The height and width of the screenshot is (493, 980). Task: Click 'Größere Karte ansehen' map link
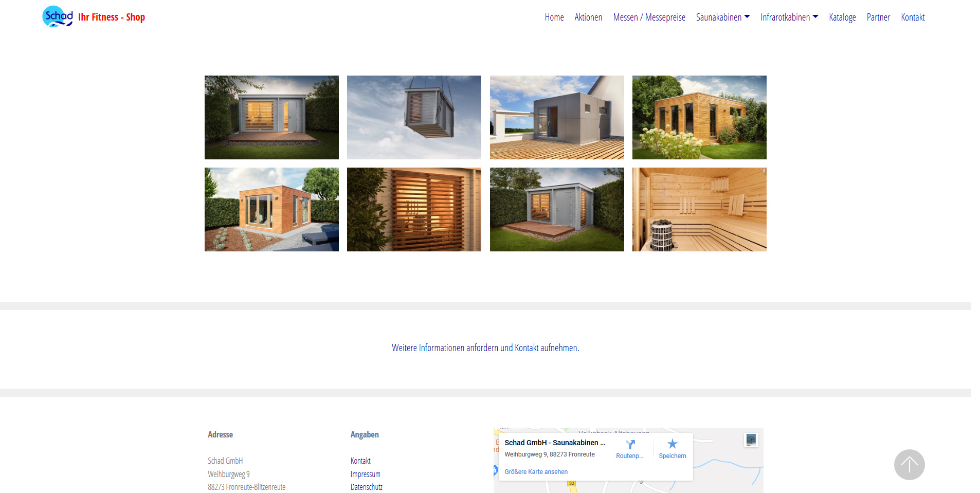pyautogui.click(x=536, y=472)
